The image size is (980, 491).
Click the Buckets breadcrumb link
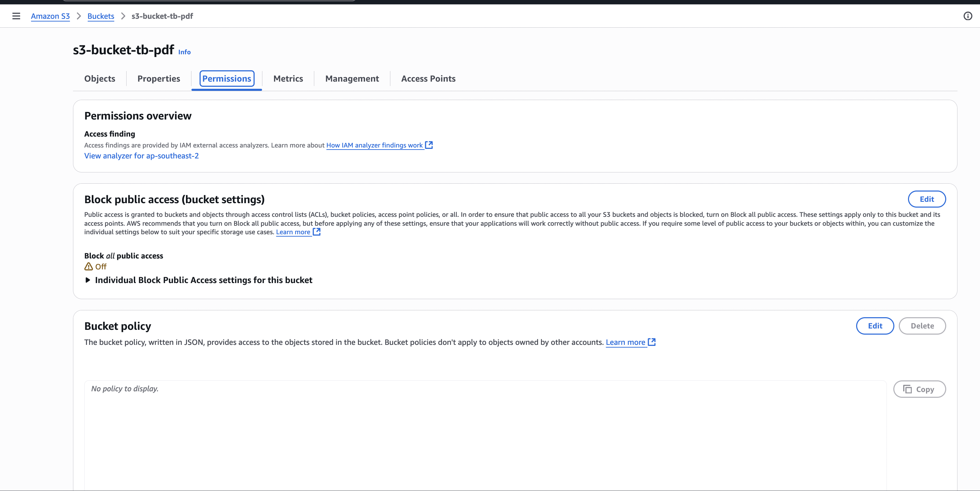[x=101, y=16]
